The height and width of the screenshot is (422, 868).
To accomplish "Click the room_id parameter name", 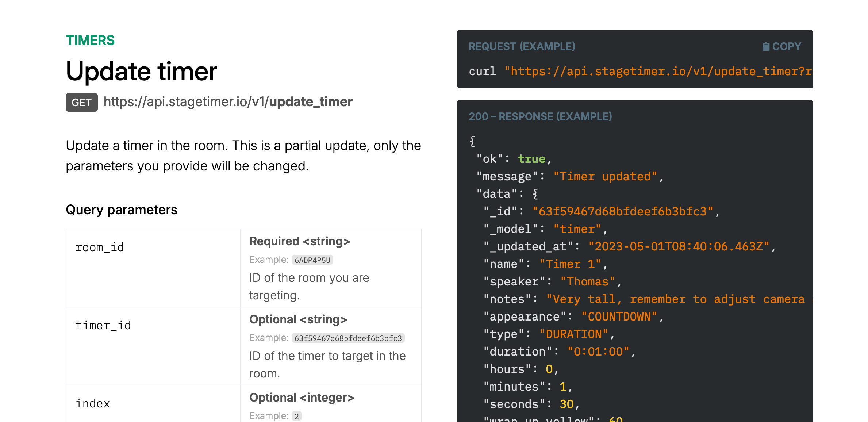I will [99, 247].
